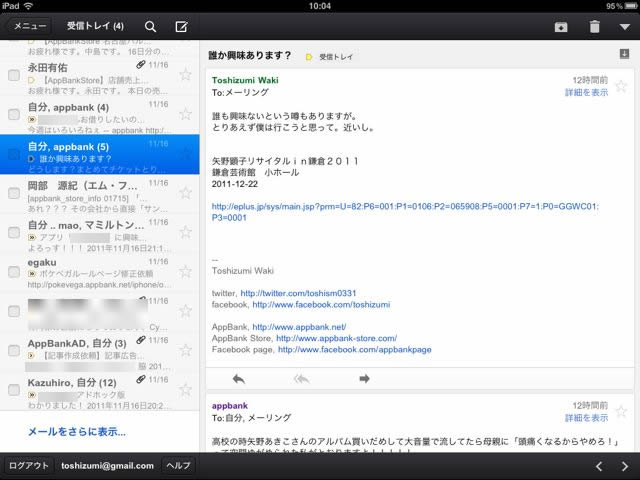The width and height of the screenshot is (640, 480).
Task: Open the AppBankAD, 自分 (3) conversation
Action: (x=100, y=352)
